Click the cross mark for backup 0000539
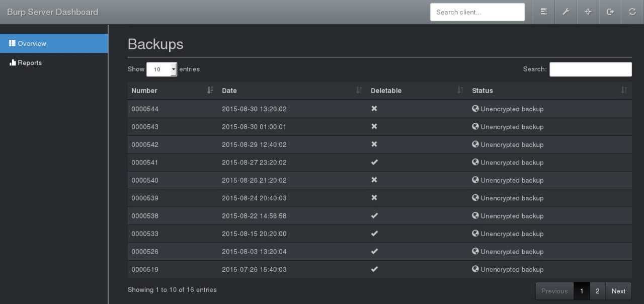The height and width of the screenshot is (304, 644). (x=374, y=198)
